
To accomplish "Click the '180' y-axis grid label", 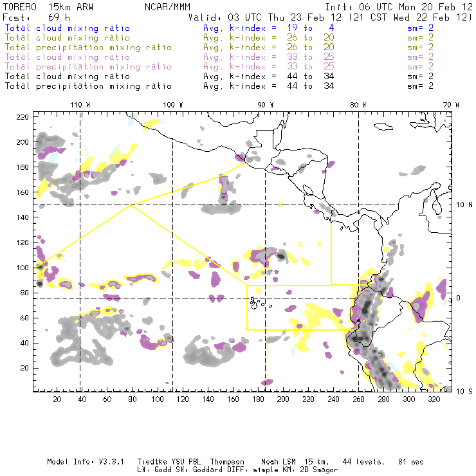I will 23,167.
